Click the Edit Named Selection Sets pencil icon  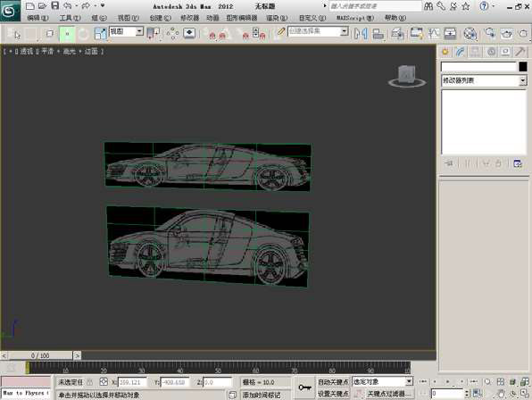point(280,32)
